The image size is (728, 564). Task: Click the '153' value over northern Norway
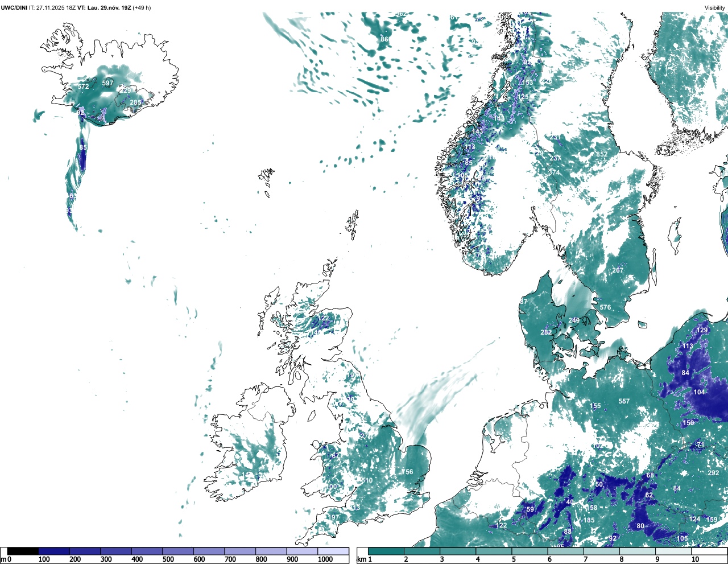tap(528, 83)
